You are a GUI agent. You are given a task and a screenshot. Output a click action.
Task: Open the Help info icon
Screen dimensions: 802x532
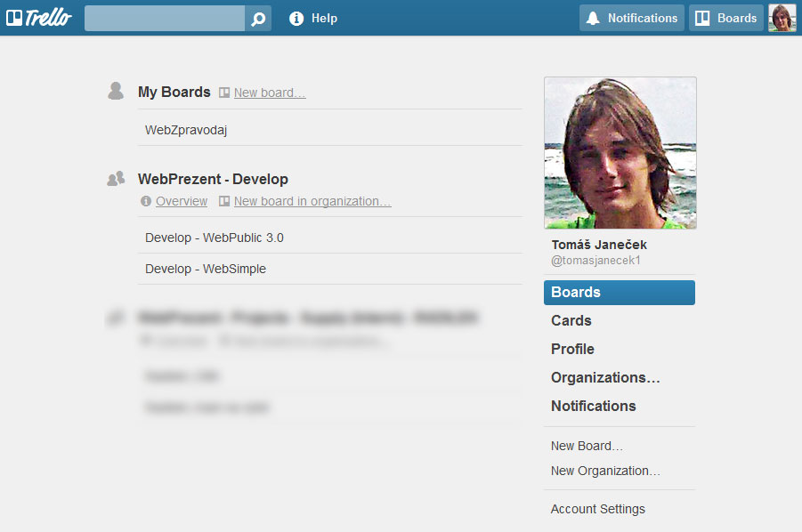pos(296,19)
